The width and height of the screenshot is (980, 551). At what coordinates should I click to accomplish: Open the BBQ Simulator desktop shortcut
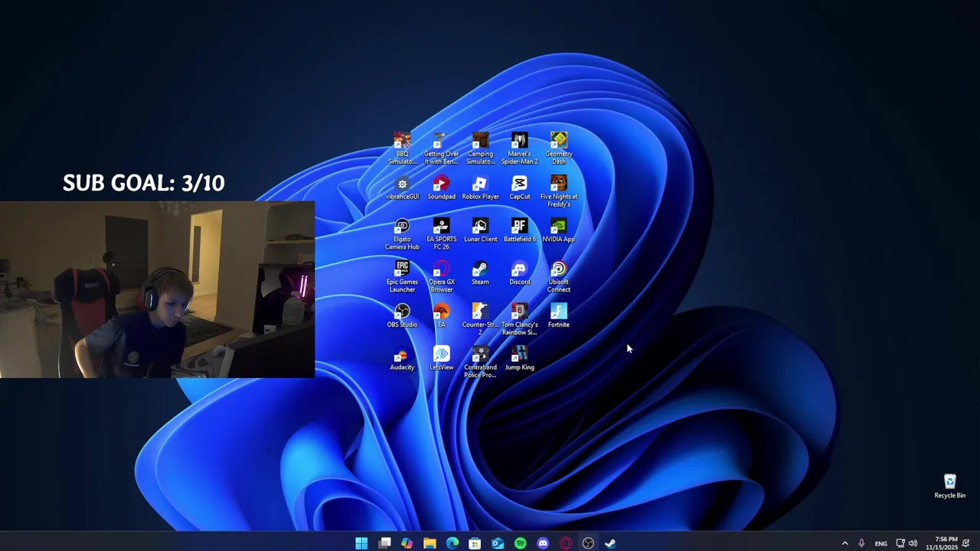(x=402, y=148)
